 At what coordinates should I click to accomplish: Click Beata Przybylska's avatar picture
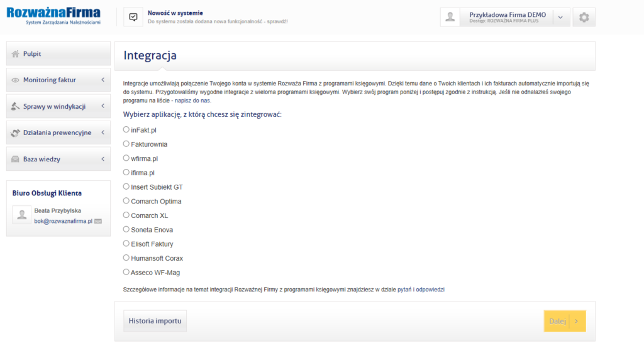pos(22,215)
